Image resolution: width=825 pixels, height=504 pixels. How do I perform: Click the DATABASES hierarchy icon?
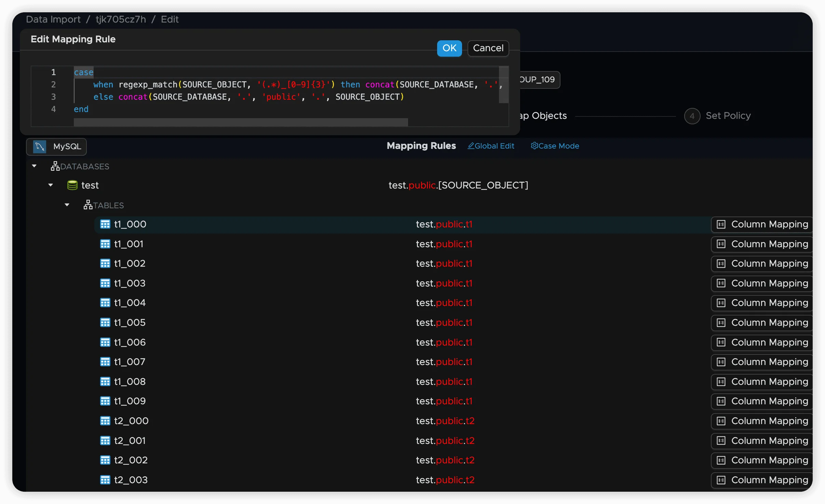tap(55, 166)
